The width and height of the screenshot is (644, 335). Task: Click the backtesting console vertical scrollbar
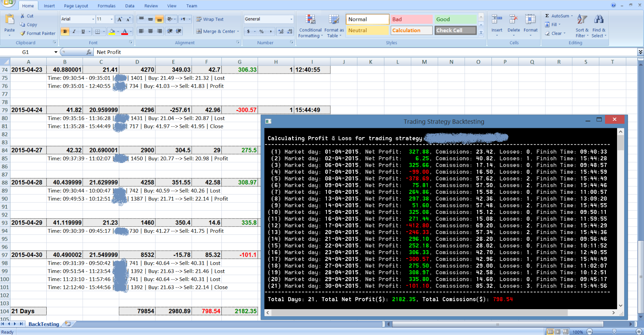[x=620, y=219]
